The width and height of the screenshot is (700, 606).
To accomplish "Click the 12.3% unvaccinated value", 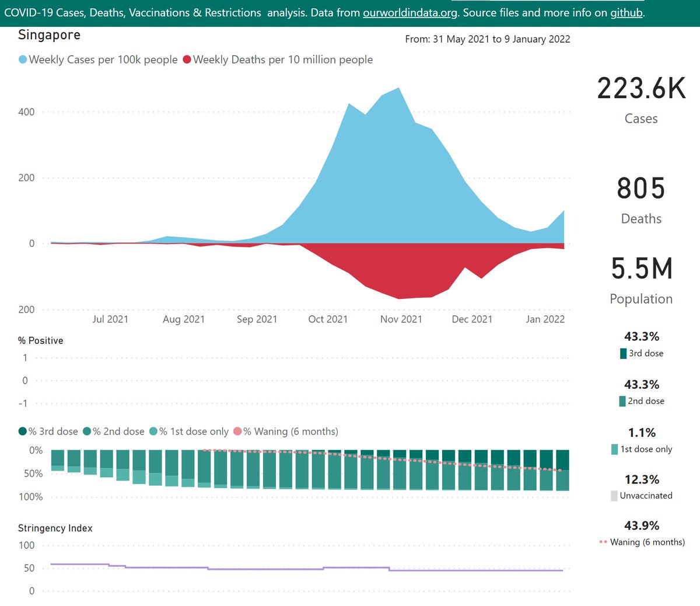I will [642, 479].
